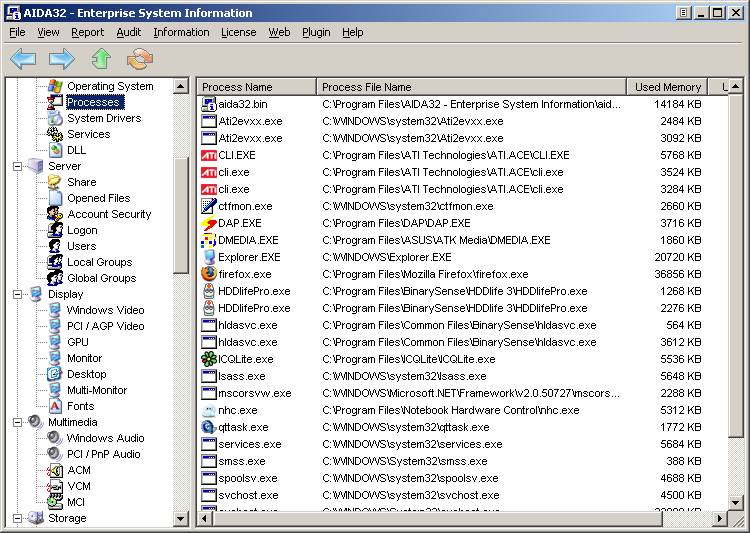Select the System Drivers icon in tree
The width and height of the screenshot is (750, 533).
point(55,118)
